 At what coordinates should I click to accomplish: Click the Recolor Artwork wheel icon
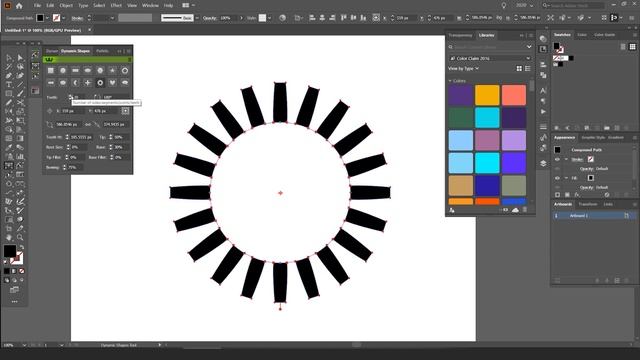[x=282, y=18]
